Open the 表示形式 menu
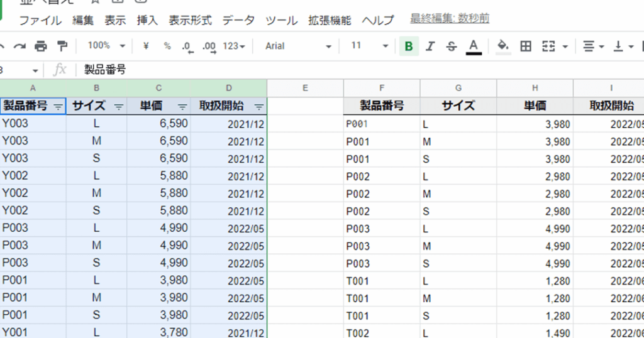The height and width of the screenshot is (338, 644). tap(190, 20)
